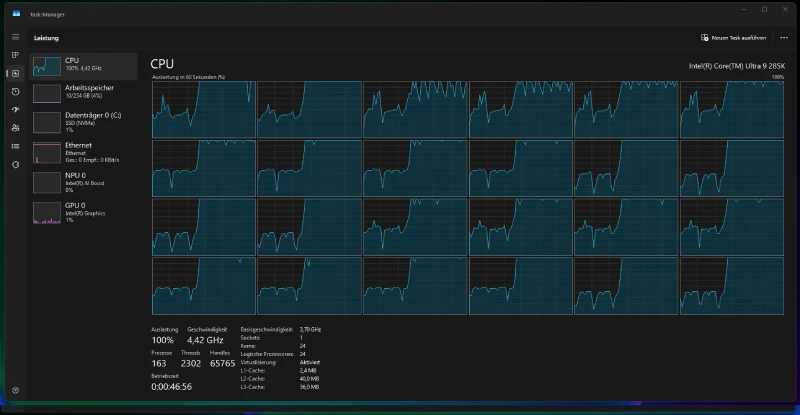Click the Logische Prozessoren label
This screenshot has width=800, height=415.
click(x=267, y=354)
